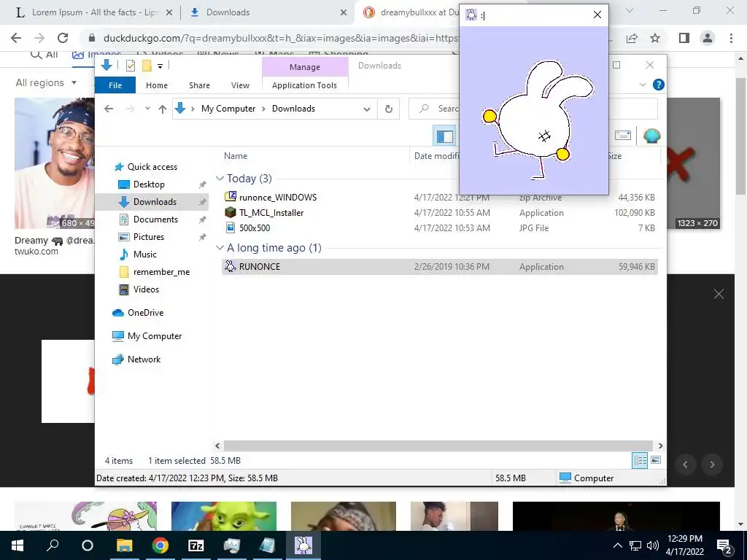Select the 500x500 JPG file
Image resolution: width=747 pixels, height=560 pixels.
point(255,228)
